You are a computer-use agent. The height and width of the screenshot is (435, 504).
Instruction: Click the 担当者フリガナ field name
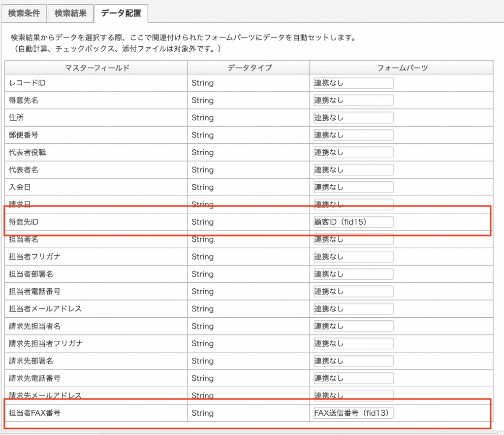click(35, 257)
